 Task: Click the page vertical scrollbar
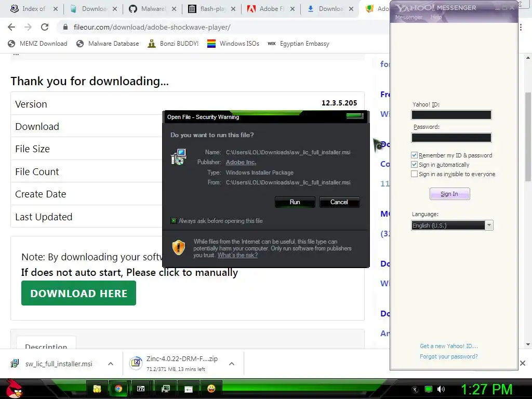[x=528, y=136]
